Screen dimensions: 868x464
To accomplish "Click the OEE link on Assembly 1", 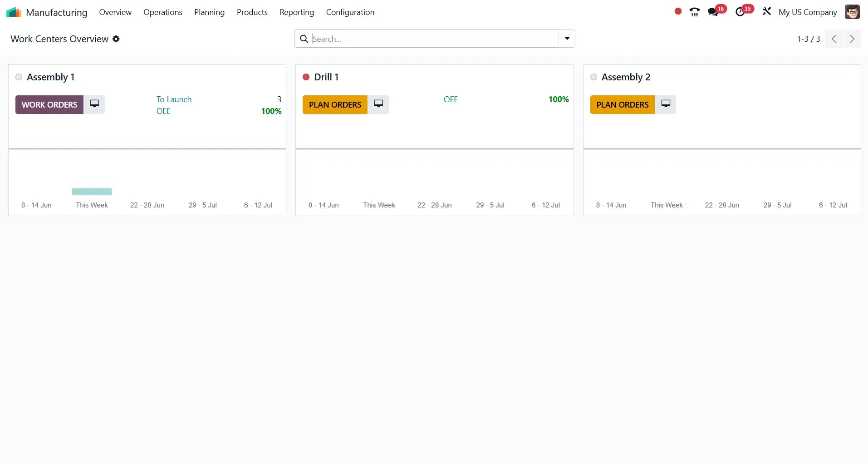I will click(163, 111).
